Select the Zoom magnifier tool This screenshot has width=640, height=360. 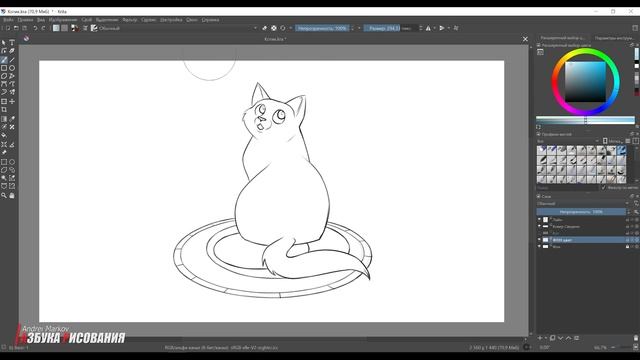click(4, 196)
